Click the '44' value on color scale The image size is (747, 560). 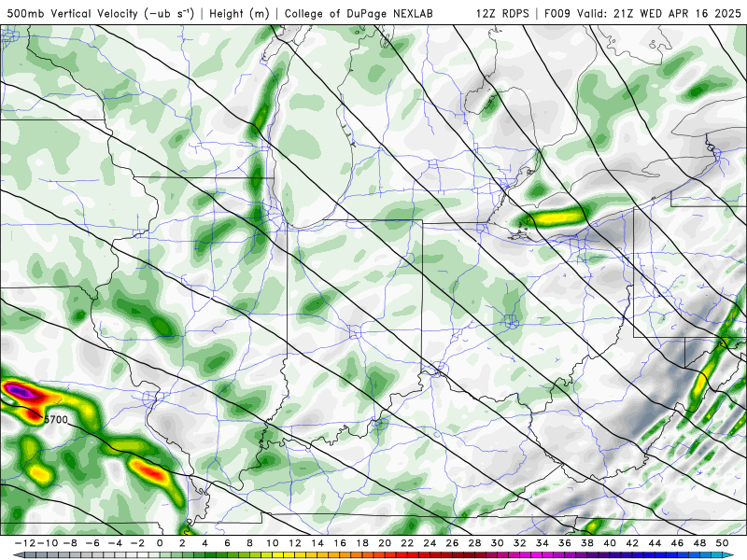(x=655, y=543)
